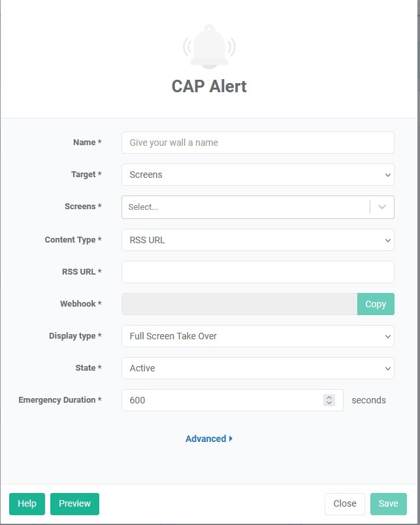Click the Close button

pos(345,503)
